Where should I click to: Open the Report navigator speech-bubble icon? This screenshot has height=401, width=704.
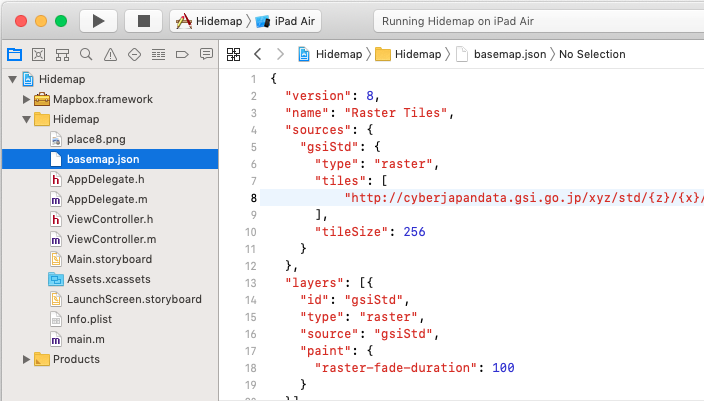tap(205, 54)
